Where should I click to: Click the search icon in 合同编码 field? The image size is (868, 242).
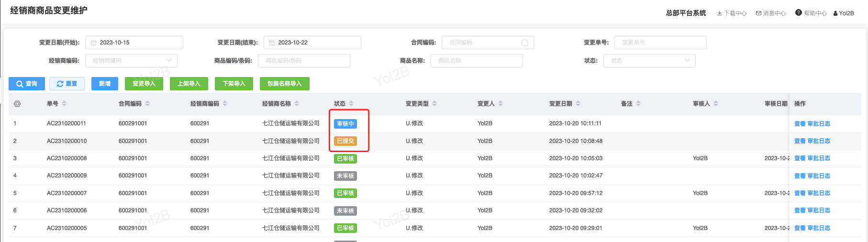click(524, 43)
